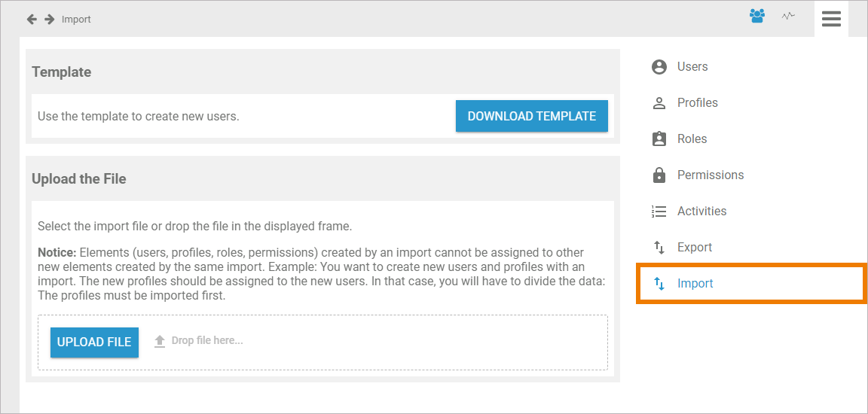
Task: Toggle the hamburger menu icon
Action: click(831, 19)
